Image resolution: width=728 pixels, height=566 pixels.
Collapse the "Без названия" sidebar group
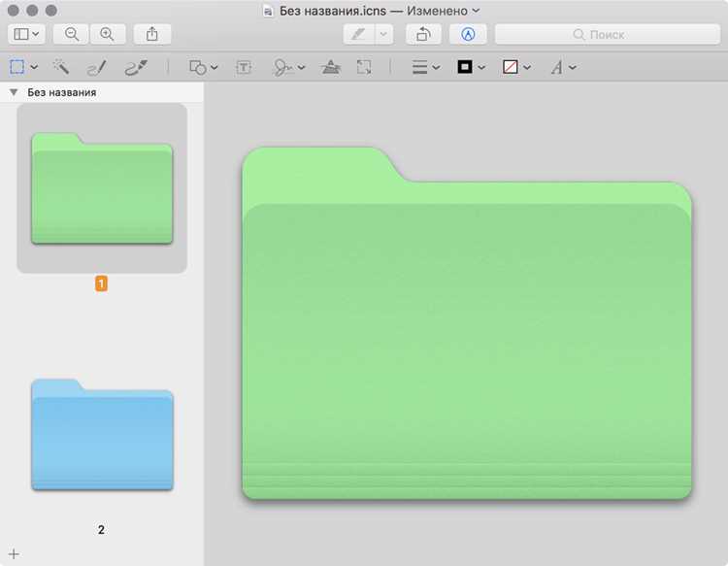click(14, 92)
